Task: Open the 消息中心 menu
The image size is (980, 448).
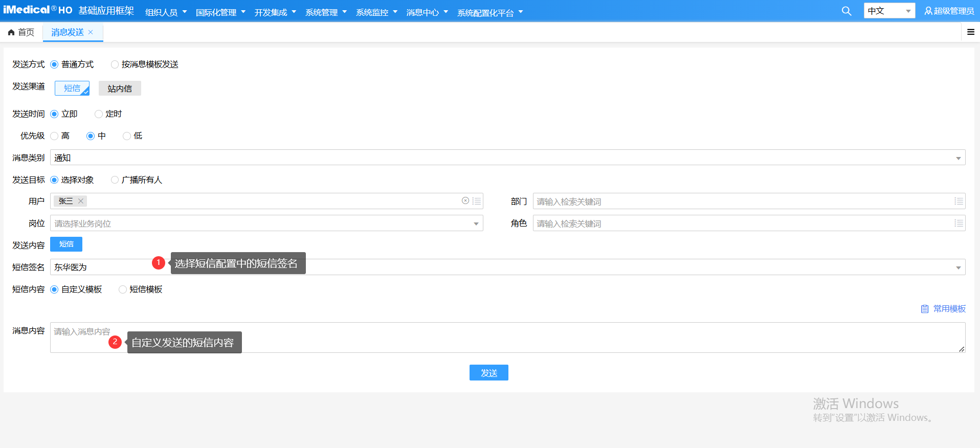Action: click(427, 12)
